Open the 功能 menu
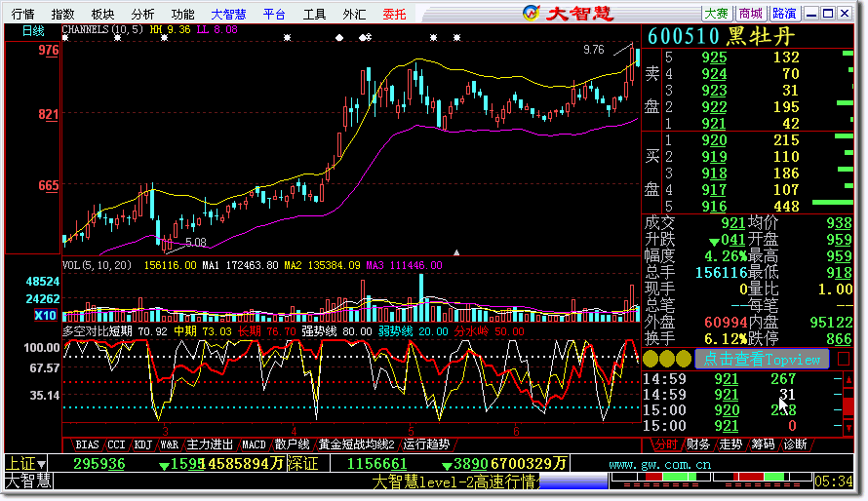868x501 pixels. click(182, 14)
